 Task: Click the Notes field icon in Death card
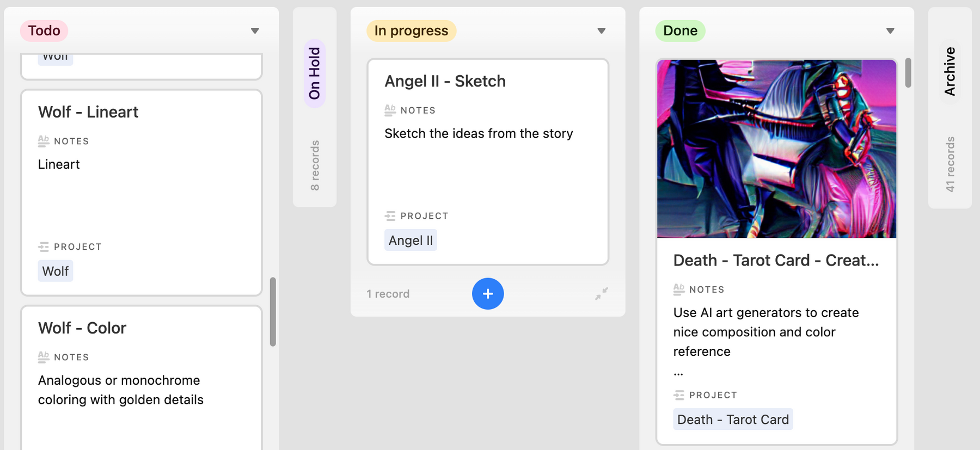click(x=679, y=289)
